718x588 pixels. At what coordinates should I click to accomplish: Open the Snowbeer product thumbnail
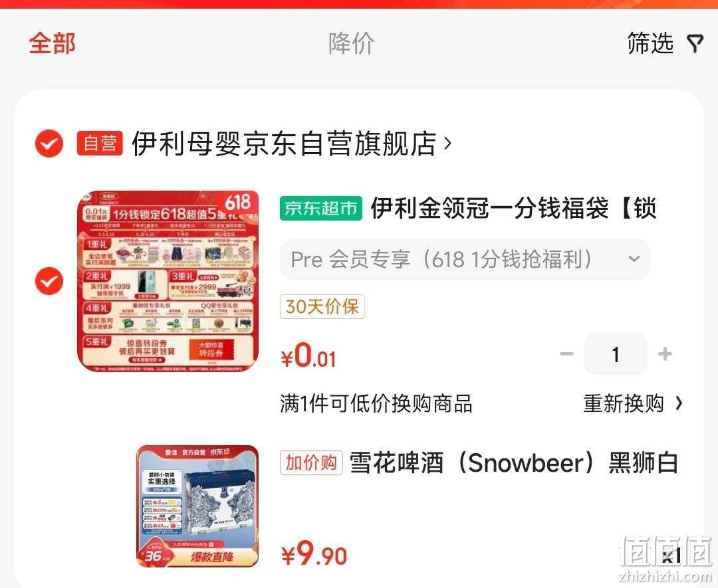[x=197, y=506]
